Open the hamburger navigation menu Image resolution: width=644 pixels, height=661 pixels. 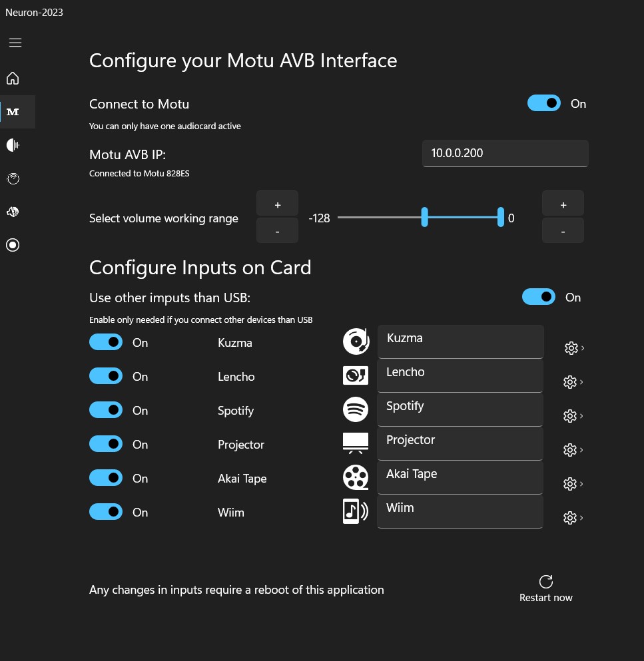[15, 43]
